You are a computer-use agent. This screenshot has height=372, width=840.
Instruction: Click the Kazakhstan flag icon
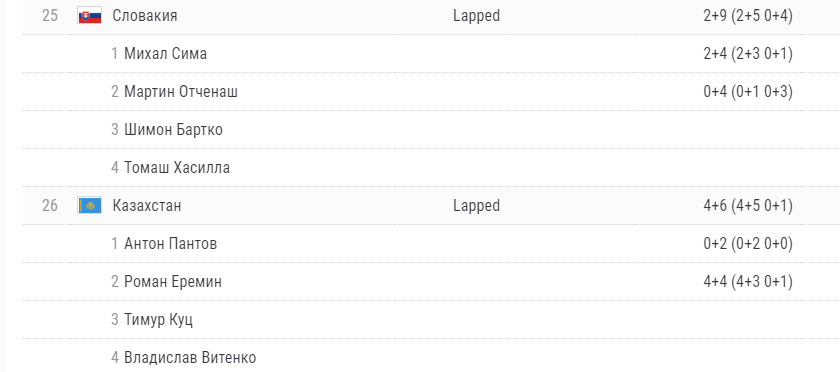pyautogui.click(x=89, y=205)
